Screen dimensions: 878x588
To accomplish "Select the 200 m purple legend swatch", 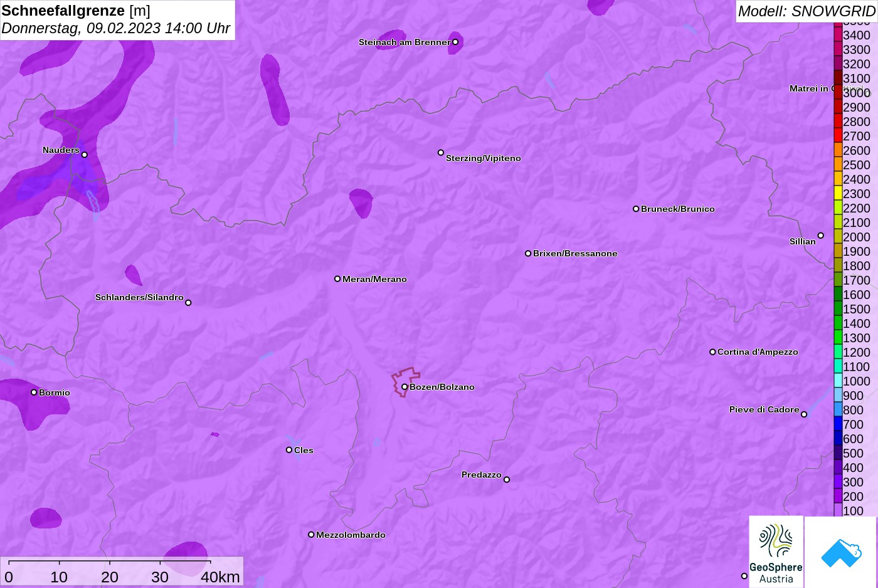I will click(838, 496).
